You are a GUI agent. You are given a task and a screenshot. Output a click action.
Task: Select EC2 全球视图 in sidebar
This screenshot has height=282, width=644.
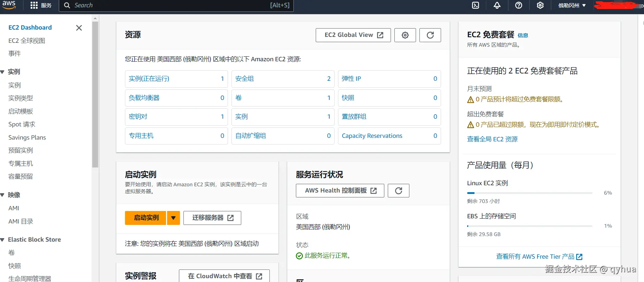click(27, 41)
